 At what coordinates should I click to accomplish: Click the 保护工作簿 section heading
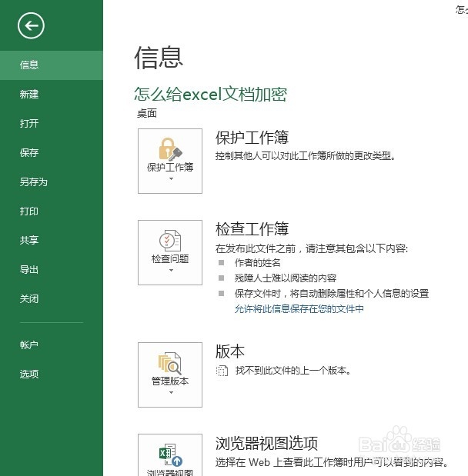tap(252, 138)
